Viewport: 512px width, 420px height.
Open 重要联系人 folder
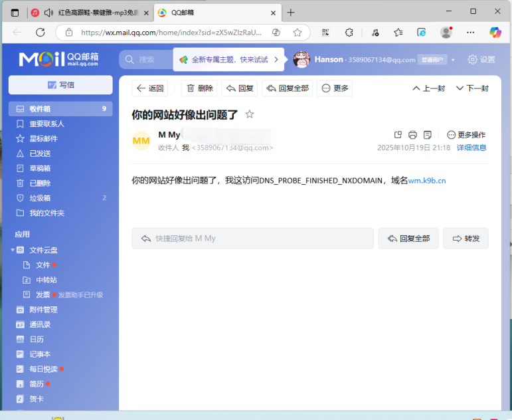pyautogui.click(x=46, y=124)
